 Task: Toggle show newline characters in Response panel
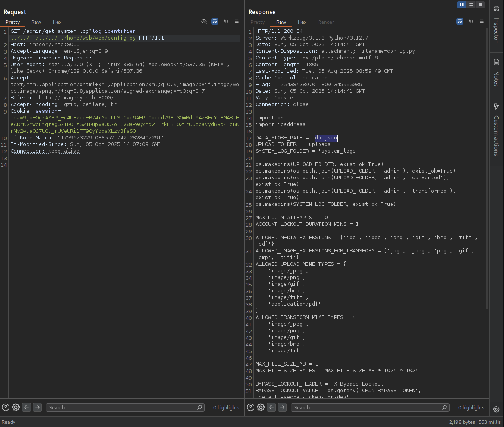click(471, 22)
